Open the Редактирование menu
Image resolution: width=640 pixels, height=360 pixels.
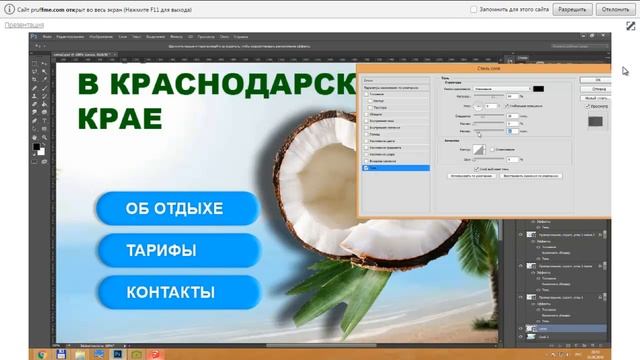(70, 37)
